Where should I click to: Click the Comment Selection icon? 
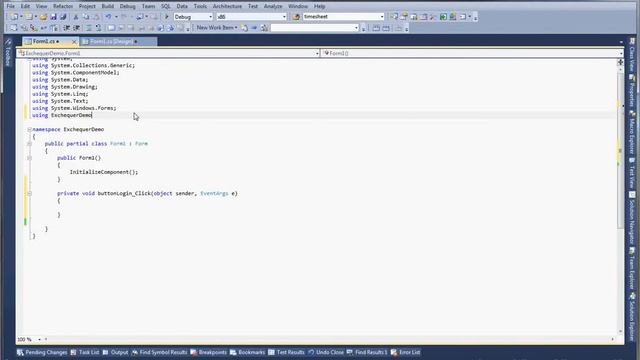(89, 28)
